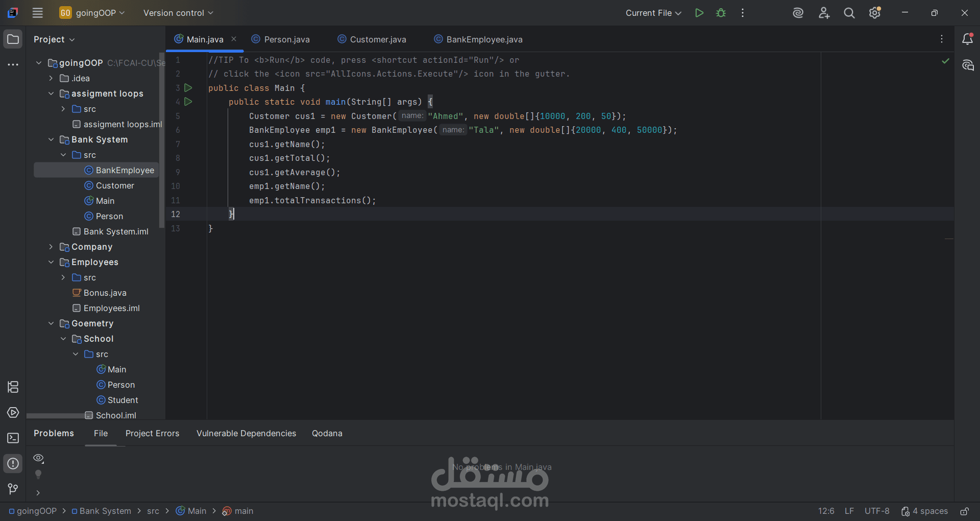Viewport: 980px width, 521px height.
Task: Toggle the read-only lock icon in status bar
Action: (x=964, y=511)
